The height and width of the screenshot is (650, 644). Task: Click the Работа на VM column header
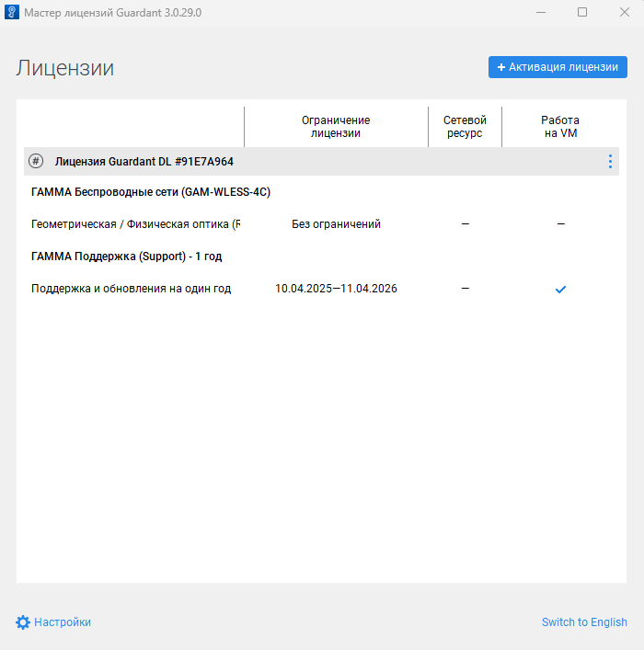560,127
